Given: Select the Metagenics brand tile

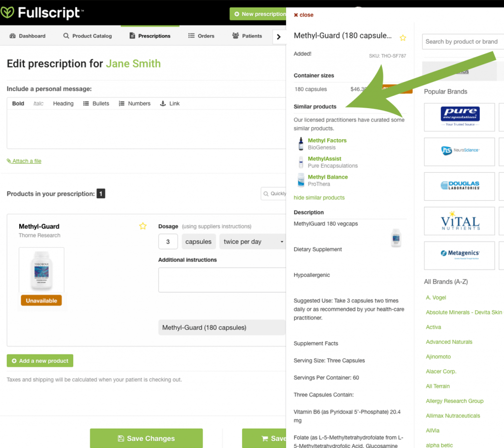Looking at the screenshot, I should (459, 256).
